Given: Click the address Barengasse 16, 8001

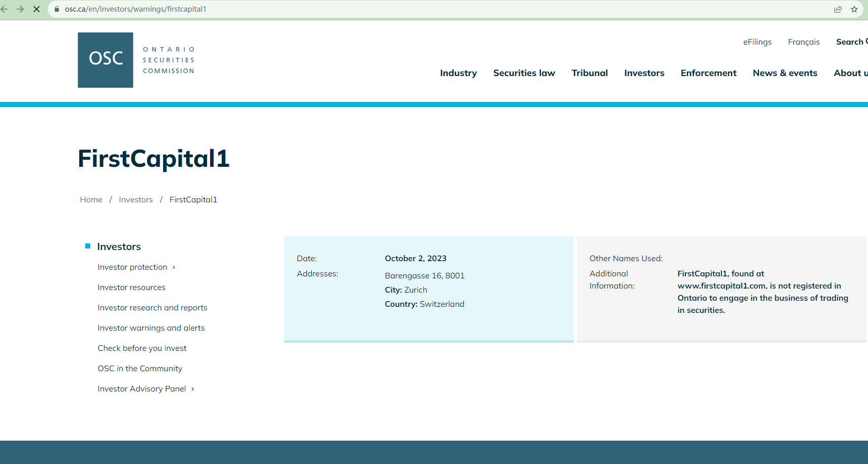Looking at the screenshot, I should pyautogui.click(x=425, y=276).
